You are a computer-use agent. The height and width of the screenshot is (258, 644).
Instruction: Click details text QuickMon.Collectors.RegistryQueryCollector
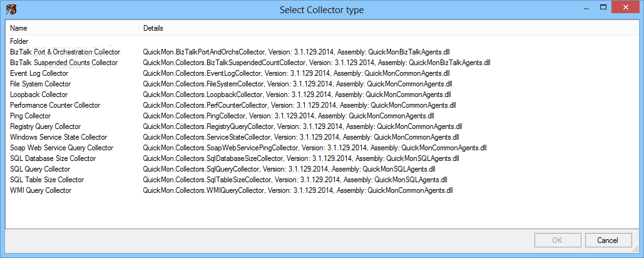coord(208,127)
